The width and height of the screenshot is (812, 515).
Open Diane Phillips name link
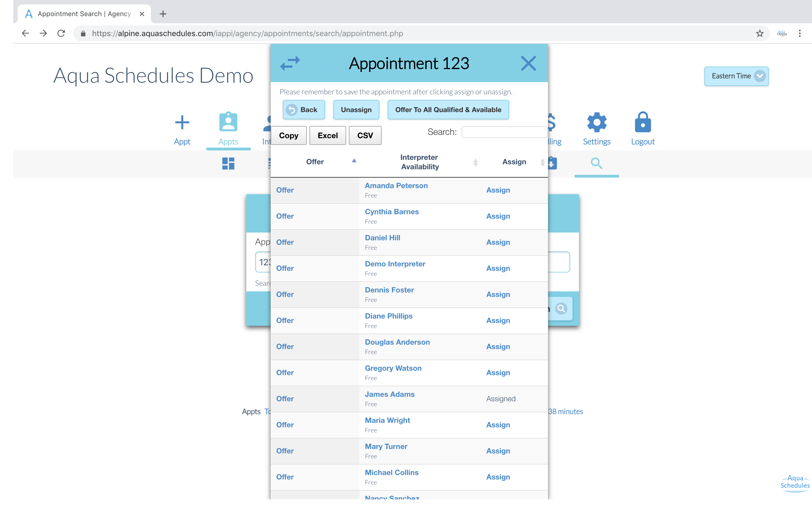click(389, 316)
